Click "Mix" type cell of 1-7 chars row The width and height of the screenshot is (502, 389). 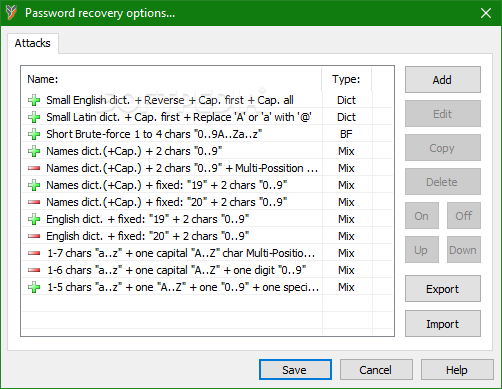coord(346,253)
